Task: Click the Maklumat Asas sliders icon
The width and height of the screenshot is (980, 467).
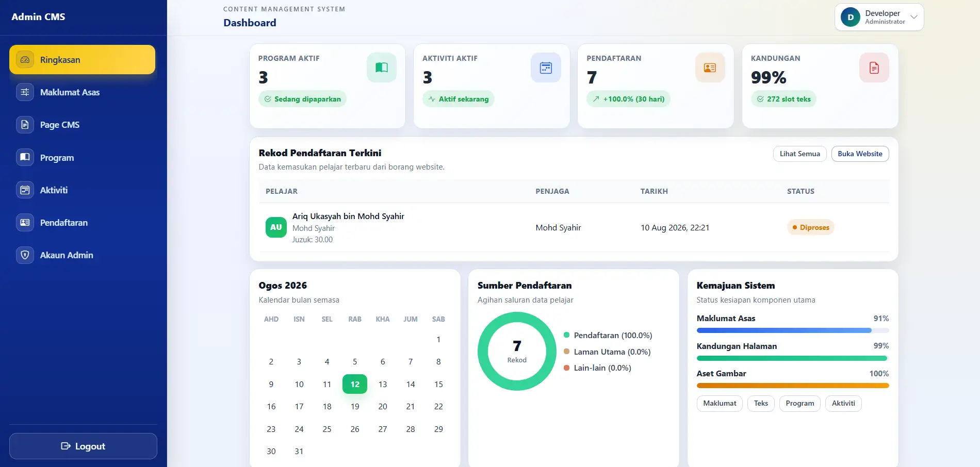Action: pos(25,92)
